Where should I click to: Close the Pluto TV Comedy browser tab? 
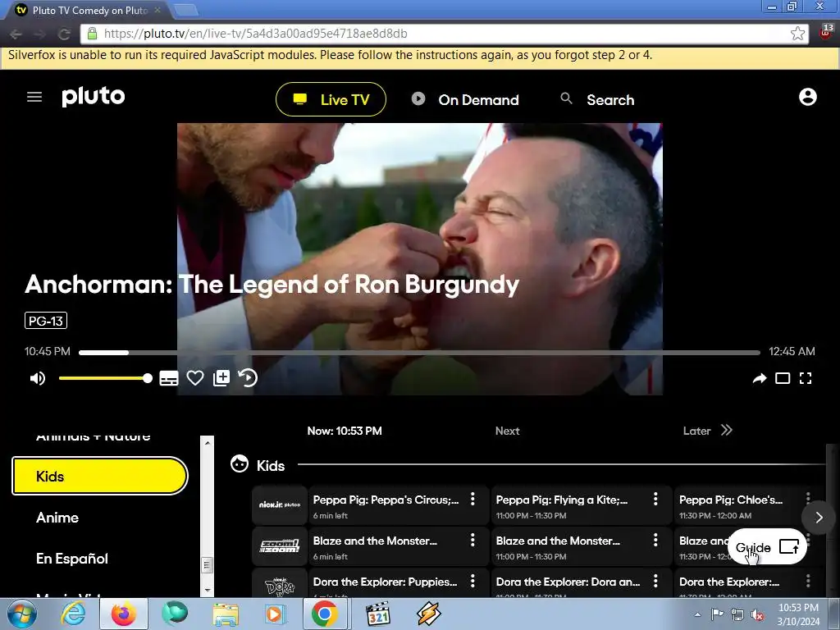tap(157, 10)
